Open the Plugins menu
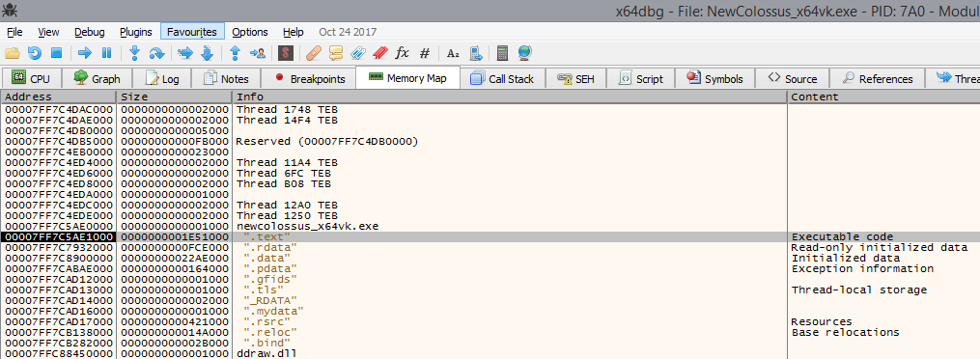The image size is (980, 359). pyautogui.click(x=135, y=32)
